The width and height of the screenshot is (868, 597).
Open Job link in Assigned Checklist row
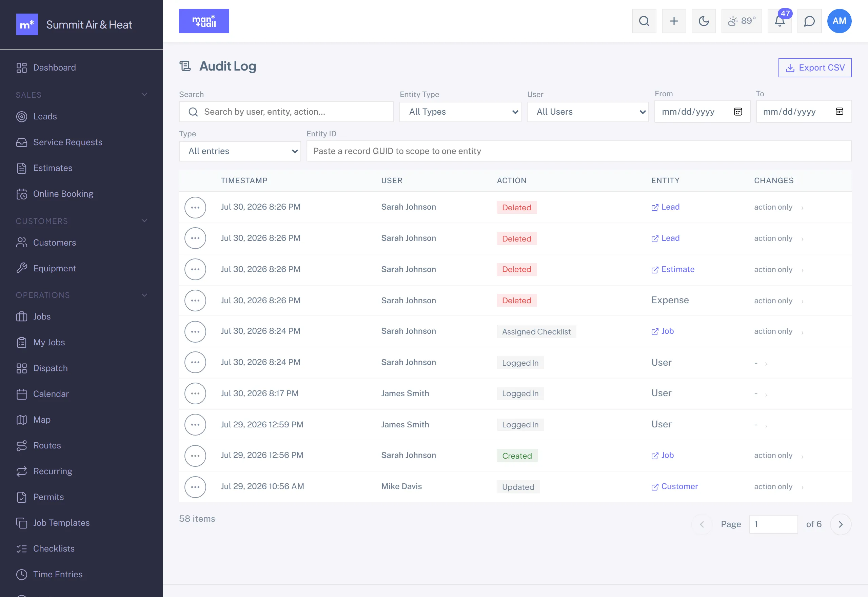[663, 331]
